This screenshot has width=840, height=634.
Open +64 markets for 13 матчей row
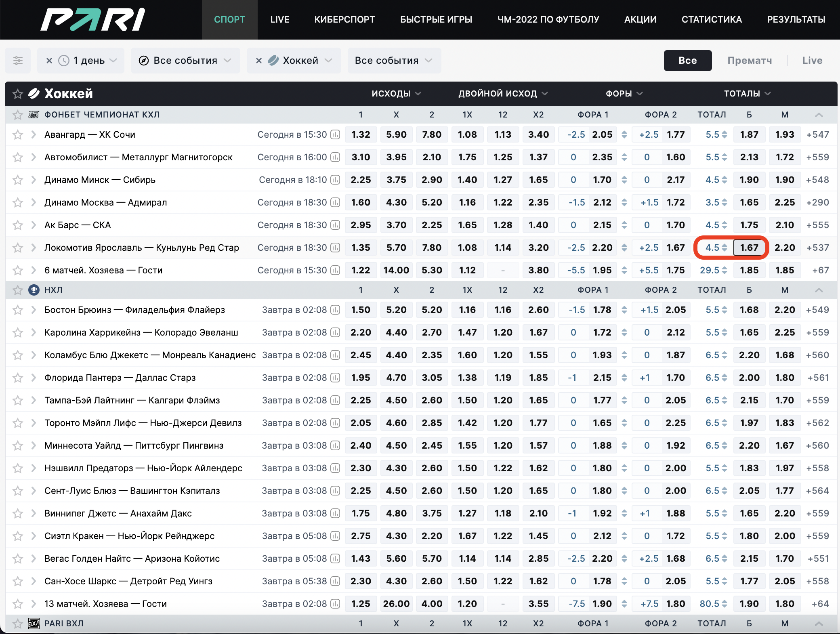click(820, 604)
